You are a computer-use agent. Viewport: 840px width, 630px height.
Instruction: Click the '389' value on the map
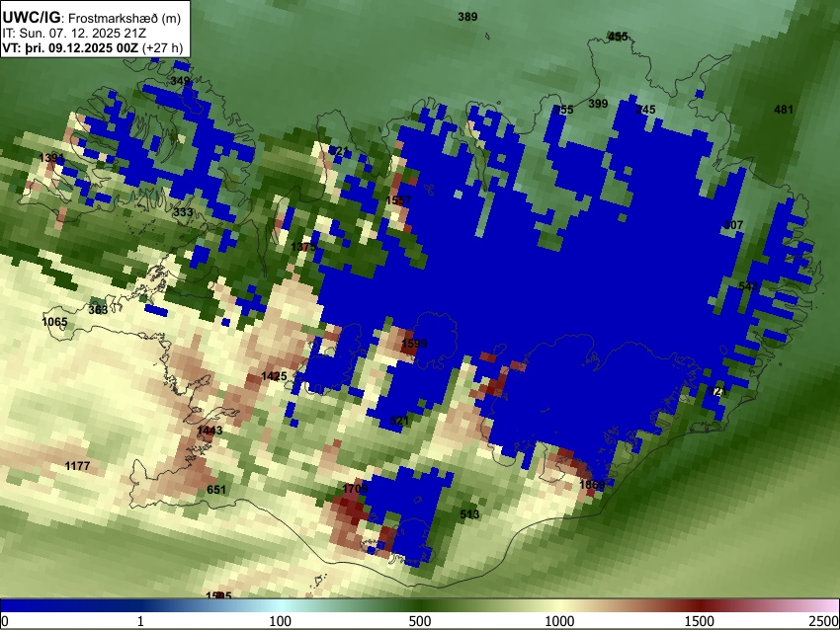pyautogui.click(x=467, y=17)
